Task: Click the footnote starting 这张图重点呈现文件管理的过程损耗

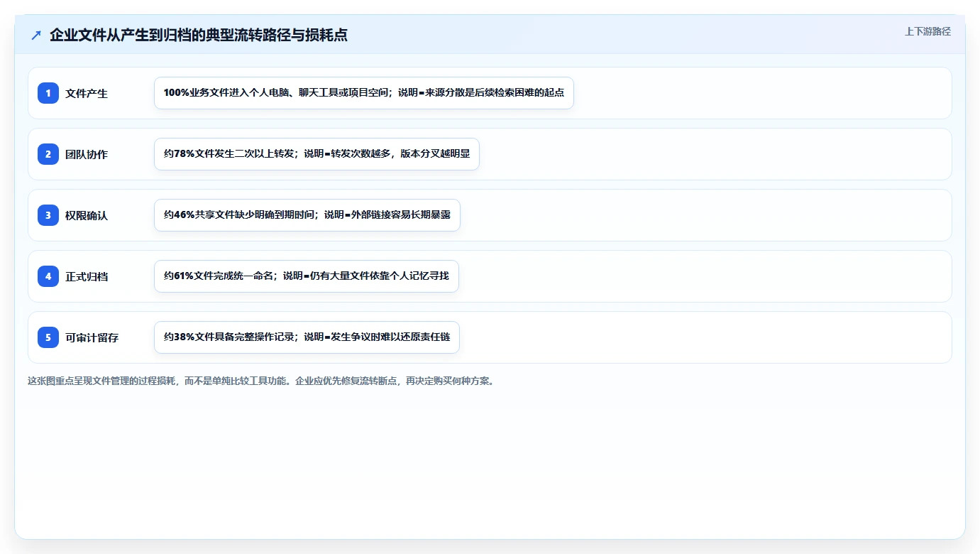Action: (260, 381)
